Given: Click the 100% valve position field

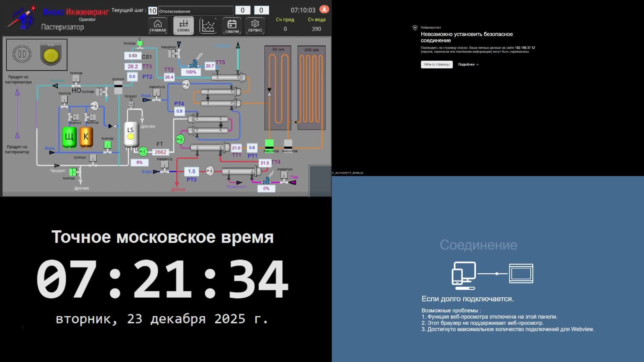Looking at the screenshot, I should point(191,72).
